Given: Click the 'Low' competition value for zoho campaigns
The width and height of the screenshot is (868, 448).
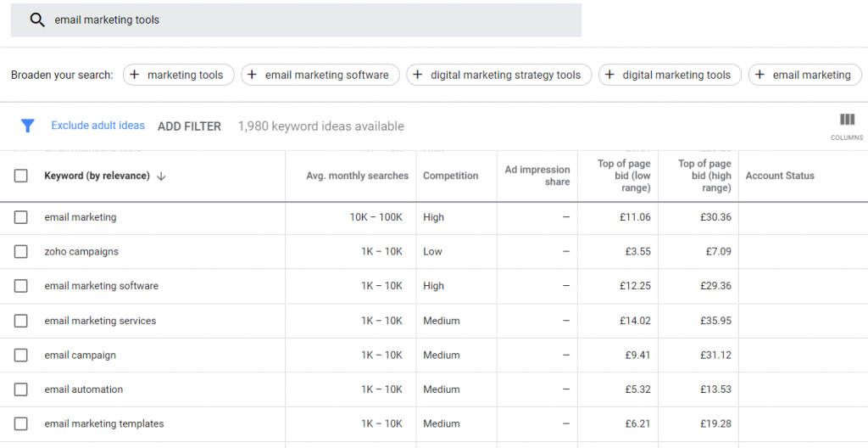Looking at the screenshot, I should (432, 252).
